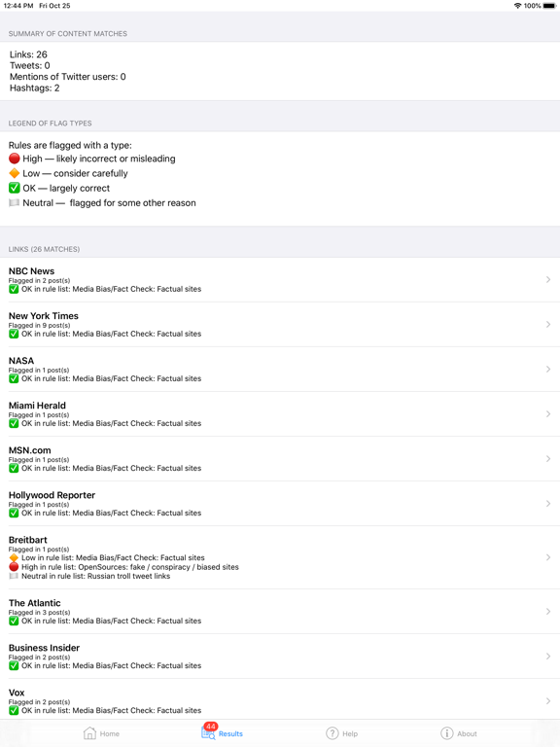Click the green OK icon under MSN.com
Viewport: 560px width, 747px height.
click(x=14, y=468)
